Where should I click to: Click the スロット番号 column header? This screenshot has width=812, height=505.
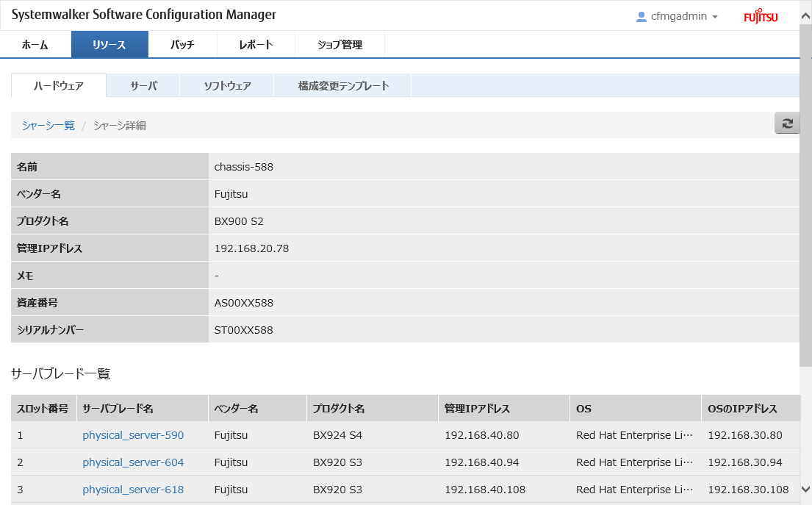43,408
